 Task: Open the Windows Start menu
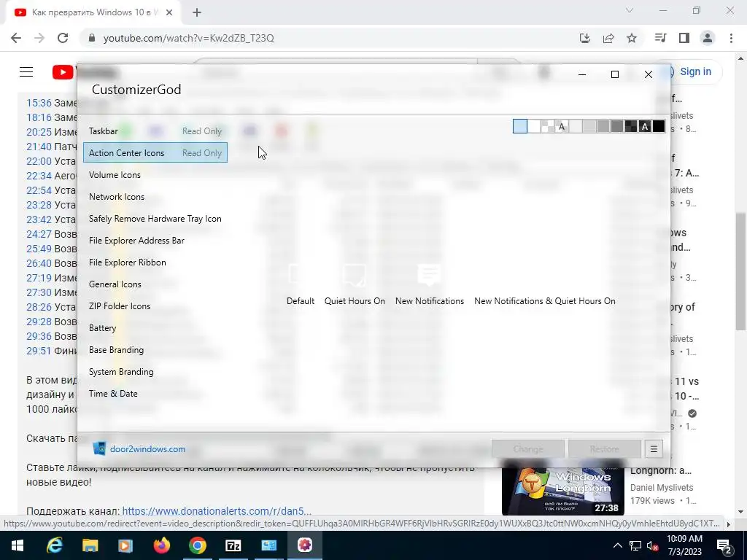click(18, 545)
